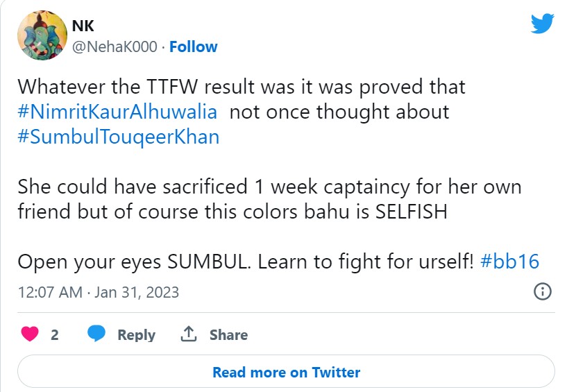Click the #bb16 hashtag

(x=509, y=262)
